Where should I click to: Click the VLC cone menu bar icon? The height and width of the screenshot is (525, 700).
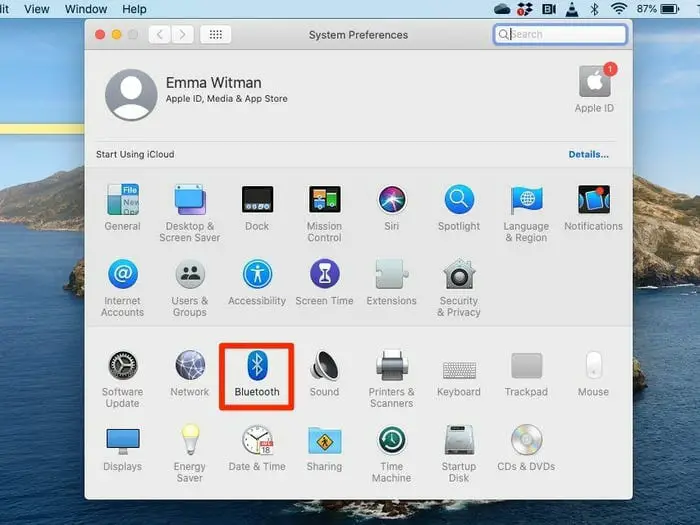pos(572,9)
